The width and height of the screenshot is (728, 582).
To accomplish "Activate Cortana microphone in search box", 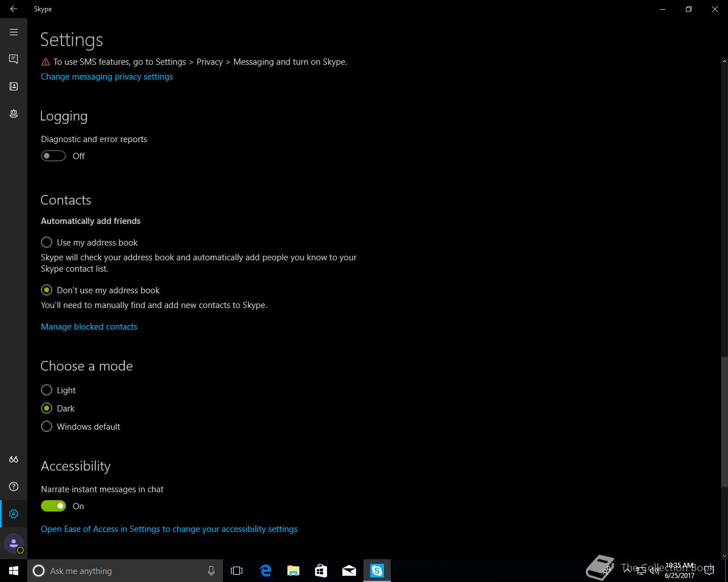I will click(x=211, y=571).
